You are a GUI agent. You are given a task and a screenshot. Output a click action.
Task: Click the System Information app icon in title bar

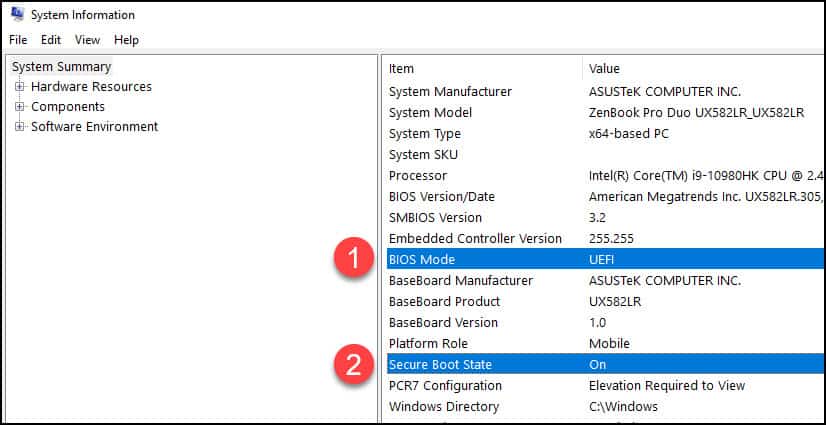click(x=17, y=14)
